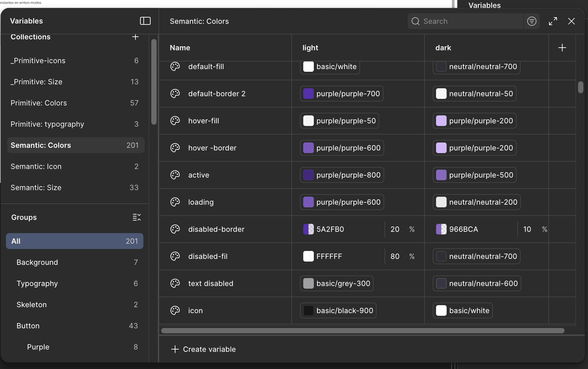The width and height of the screenshot is (588, 369).
Task: Open purple/purple-800 alias for active light
Action: pos(342,175)
